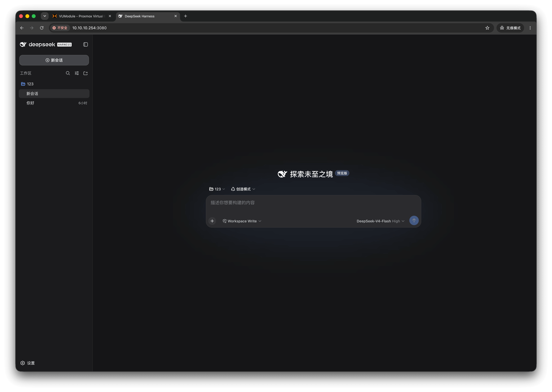
Task: Search workspaces with magnifier icon
Action: tap(68, 73)
